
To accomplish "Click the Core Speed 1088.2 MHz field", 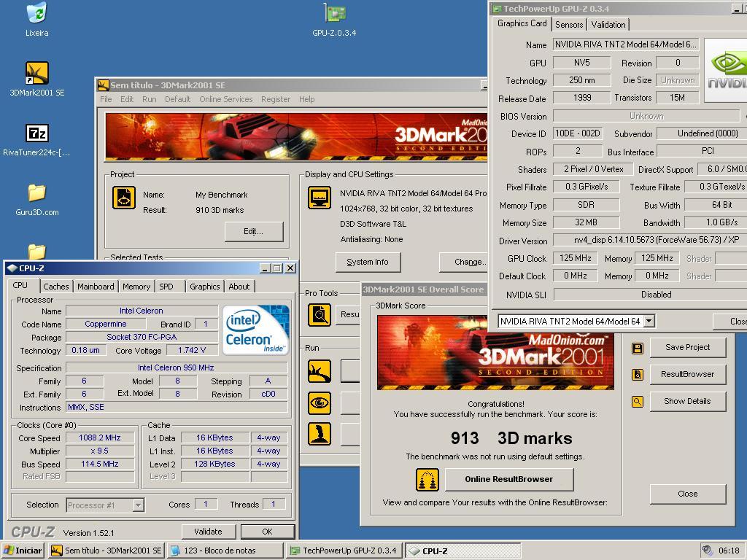I will 100,437.
